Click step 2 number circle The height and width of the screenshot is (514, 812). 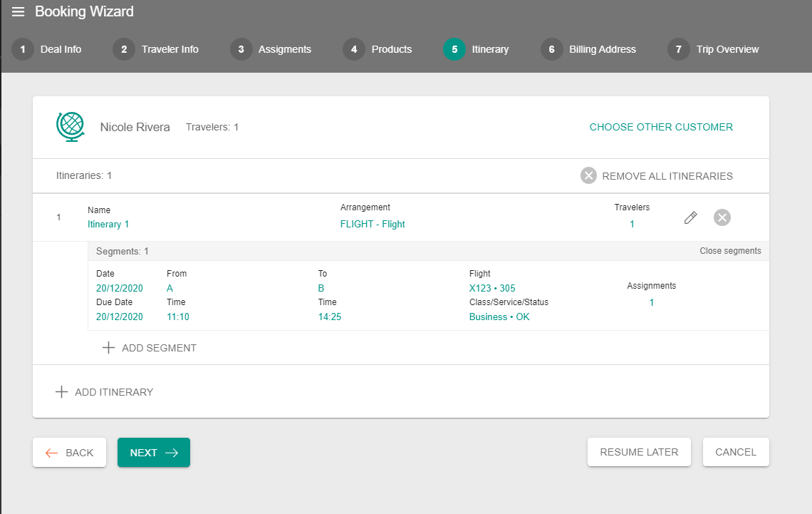point(124,49)
